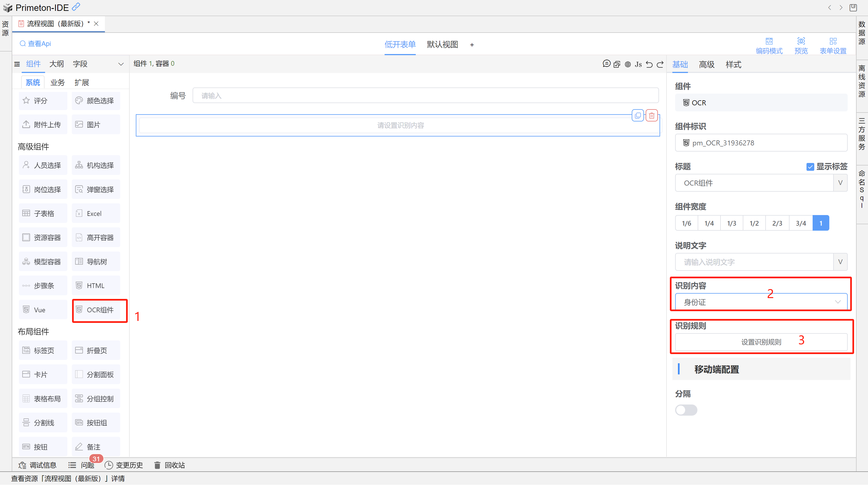Click the globe internationalization icon
The image size is (868, 485).
tap(628, 64)
